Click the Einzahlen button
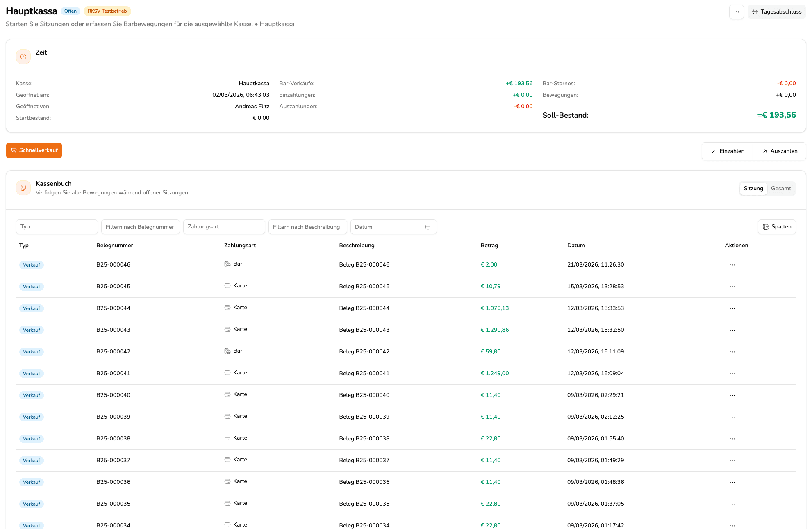 click(x=727, y=151)
